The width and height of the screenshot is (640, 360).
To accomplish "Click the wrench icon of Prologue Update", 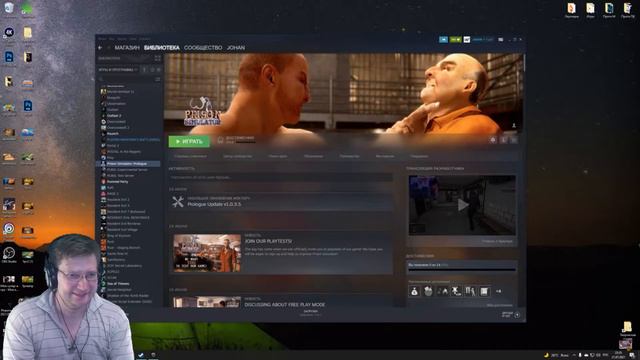I will (178, 201).
